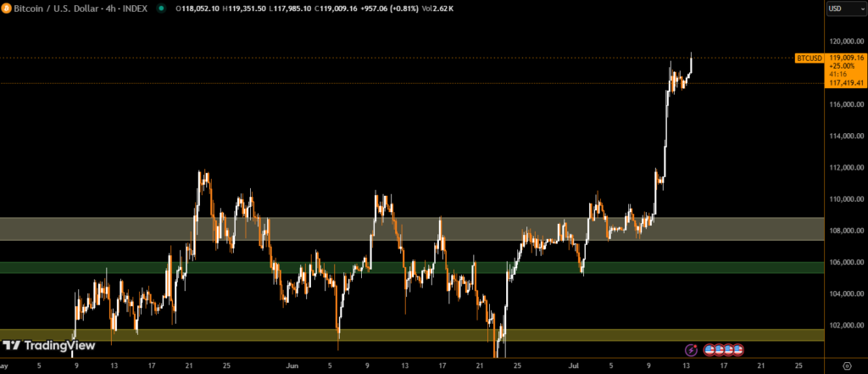
Task: Click the Jun label on time axis
Action: click(292, 365)
